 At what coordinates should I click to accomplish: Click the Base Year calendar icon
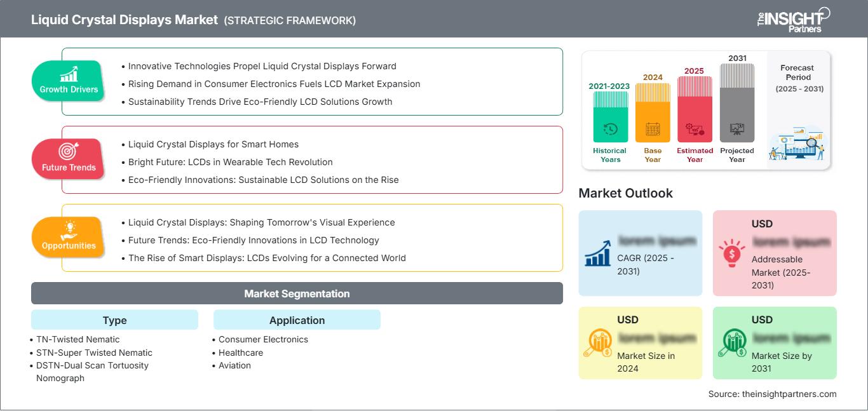[x=653, y=130]
